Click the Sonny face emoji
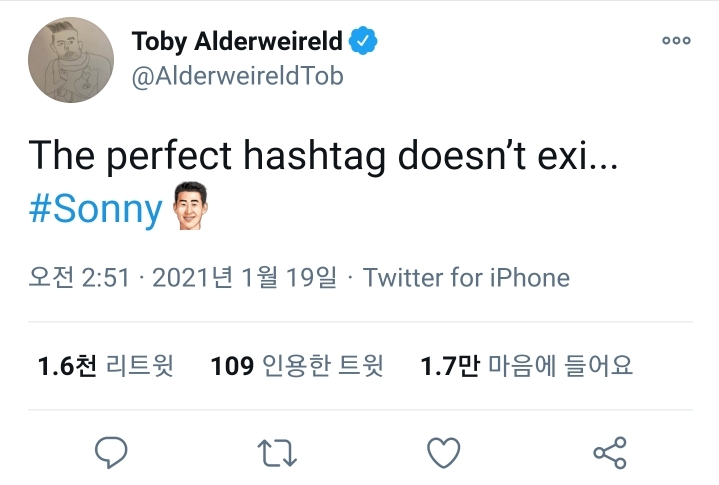Viewport: 719px width, 485px height. 191,205
